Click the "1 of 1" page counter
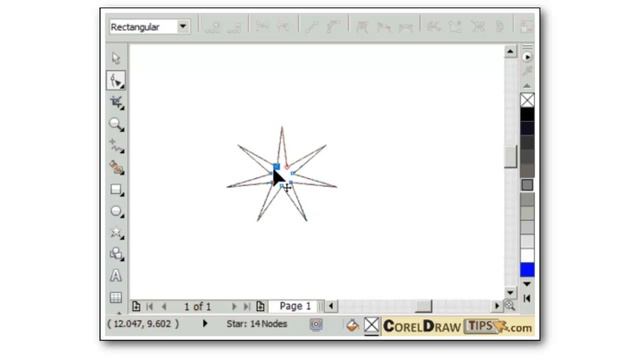The height and width of the screenshot is (360, 640). coord(198,307)
